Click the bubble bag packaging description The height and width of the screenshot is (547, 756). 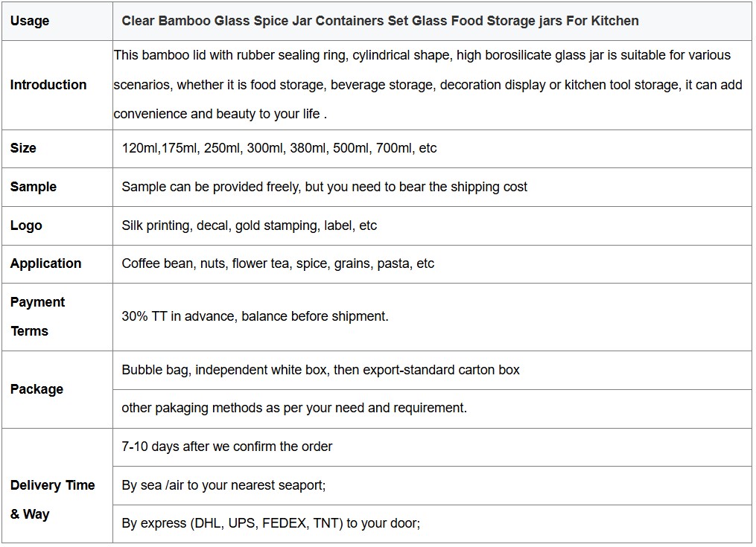point(320,370)
